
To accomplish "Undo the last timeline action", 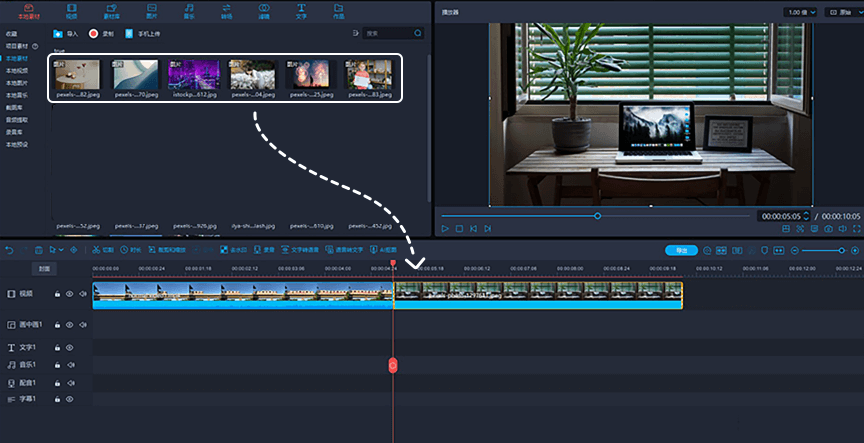I will pyautogui.click(x=9, y=250).
